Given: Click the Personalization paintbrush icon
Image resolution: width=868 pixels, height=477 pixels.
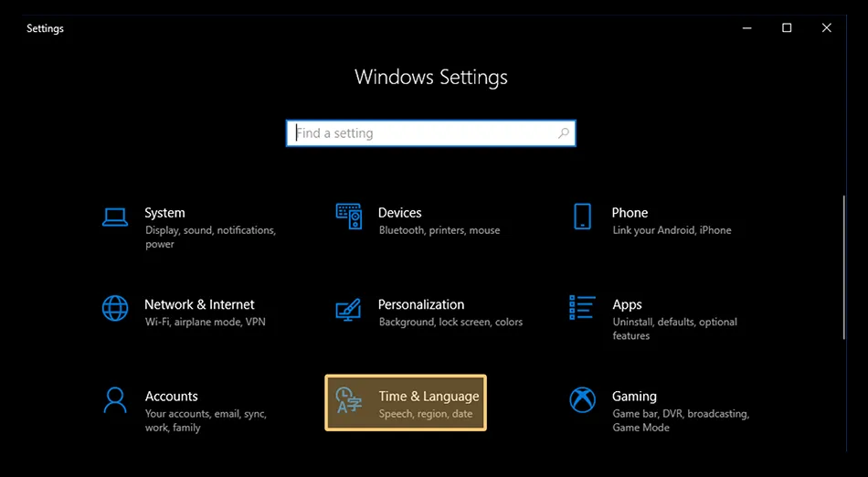Looking at the screenshot, I should click(349, 310).
